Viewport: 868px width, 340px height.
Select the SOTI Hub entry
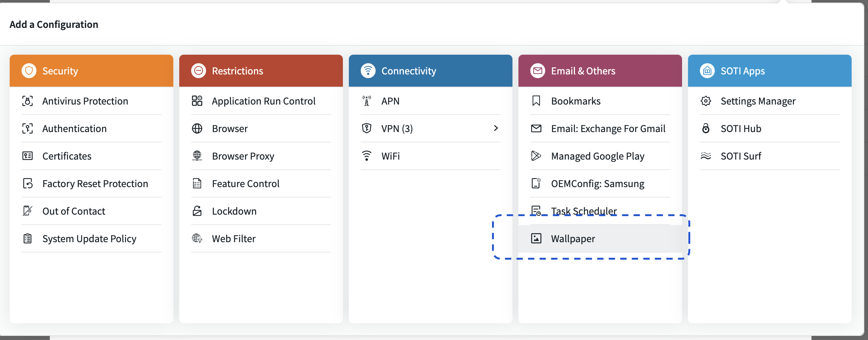741,129
